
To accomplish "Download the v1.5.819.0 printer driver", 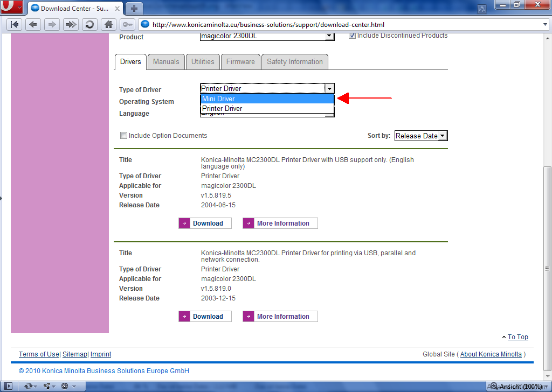I will (x=205, y=317).
